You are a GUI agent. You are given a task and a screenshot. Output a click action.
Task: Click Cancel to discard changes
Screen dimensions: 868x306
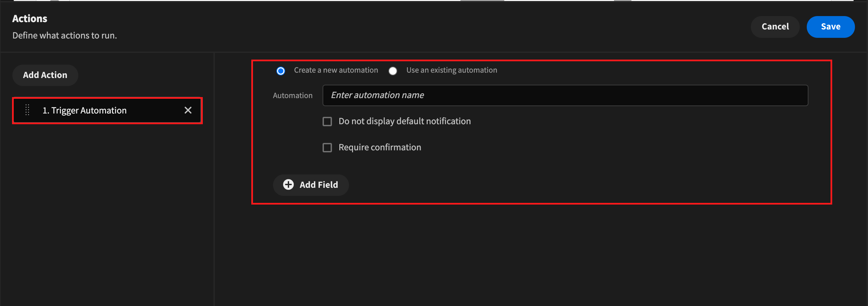[x=775, y=27]
